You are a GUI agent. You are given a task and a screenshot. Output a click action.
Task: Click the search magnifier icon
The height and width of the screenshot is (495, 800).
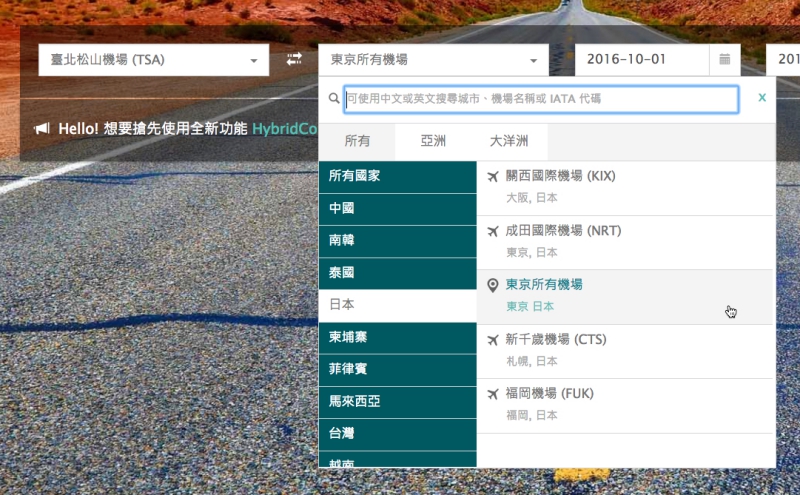[334, 98]
